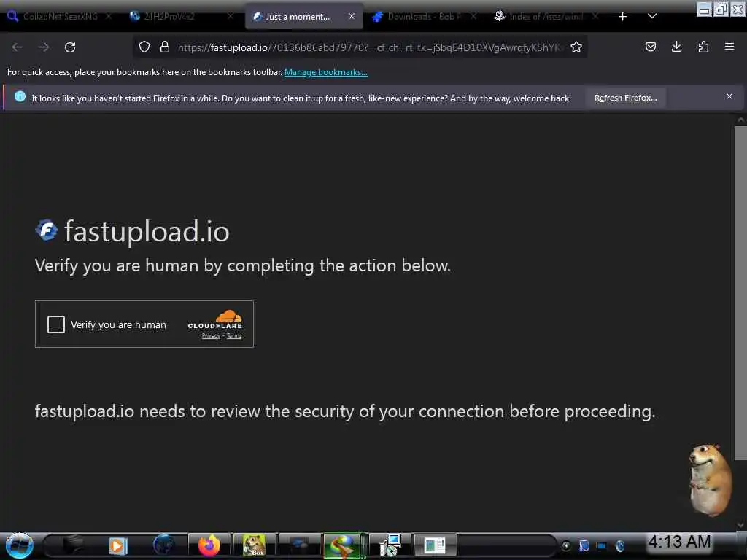747x560 pixels.
Task: Open the Firefox application menu
Action: pos(729,47)
